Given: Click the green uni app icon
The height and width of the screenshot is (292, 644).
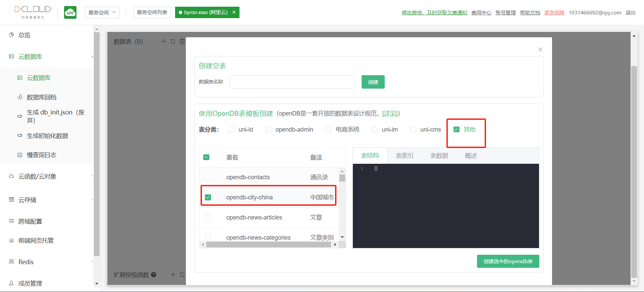Looking at the screenshot, I should (x=70, y=12).
